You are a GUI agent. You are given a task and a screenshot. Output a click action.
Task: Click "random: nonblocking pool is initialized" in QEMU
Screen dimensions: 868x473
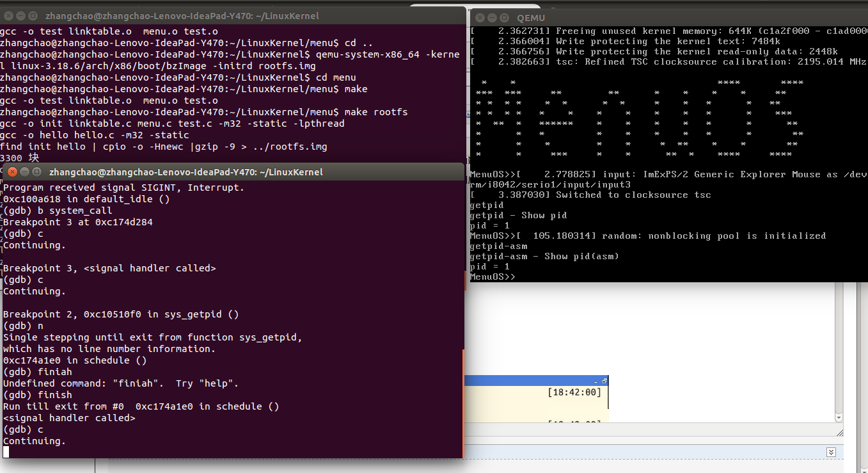coord(714,236)
